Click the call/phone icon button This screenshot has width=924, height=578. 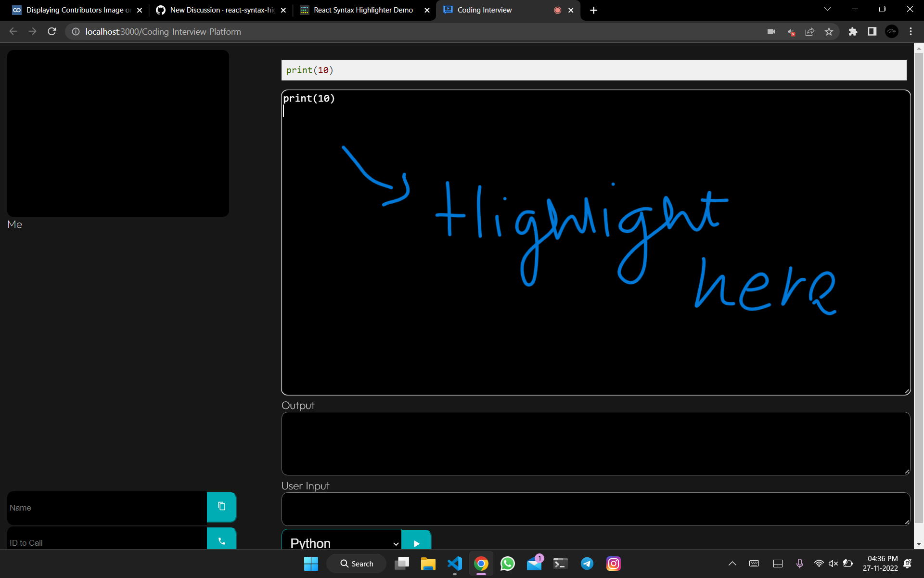(221, 540)
